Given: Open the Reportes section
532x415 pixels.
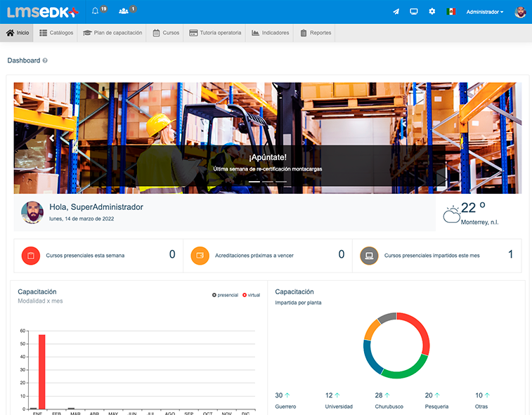Looking at the screenshot, I should (316, 33).
